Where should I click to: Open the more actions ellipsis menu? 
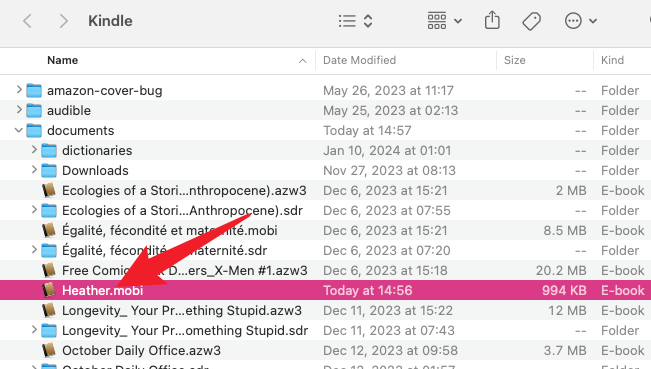pyautogui.click(x=580, y=21)
